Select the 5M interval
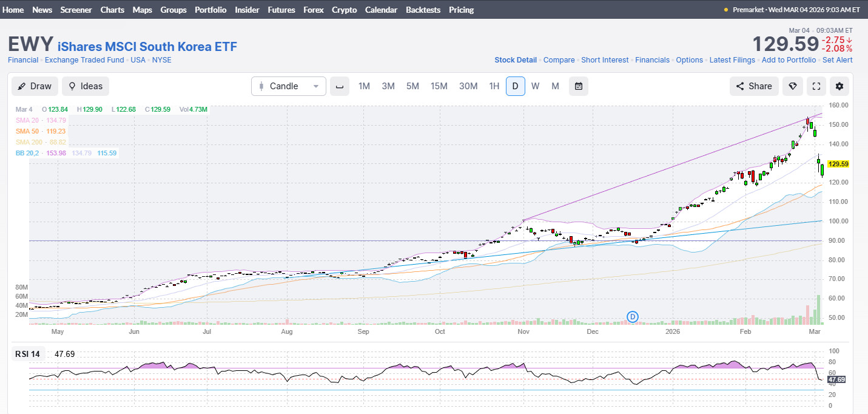The width and height of the screenshot is (868, 414). point(412,86)
